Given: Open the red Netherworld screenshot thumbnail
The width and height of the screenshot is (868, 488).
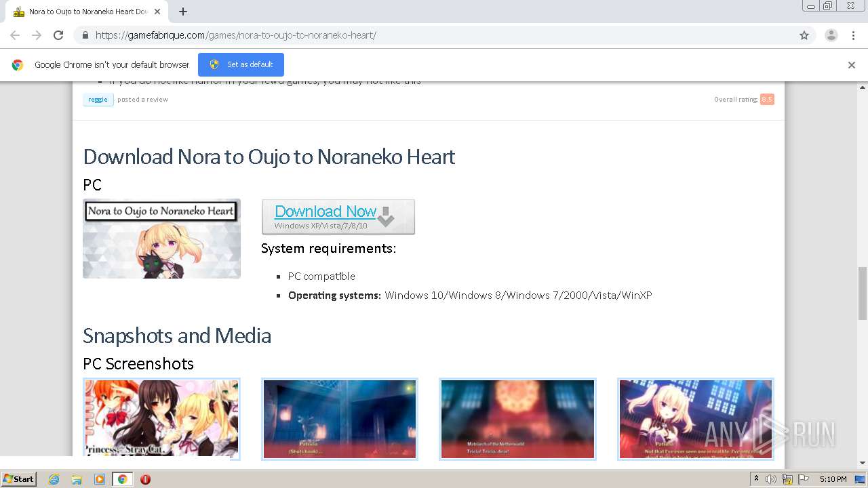Looking at the screenshot, I should click(517, 419).
